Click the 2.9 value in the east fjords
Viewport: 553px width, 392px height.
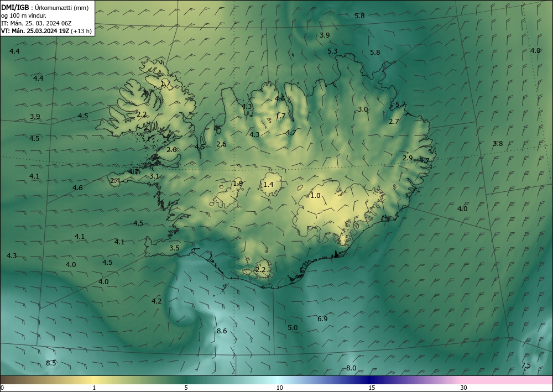coord(408,158)
